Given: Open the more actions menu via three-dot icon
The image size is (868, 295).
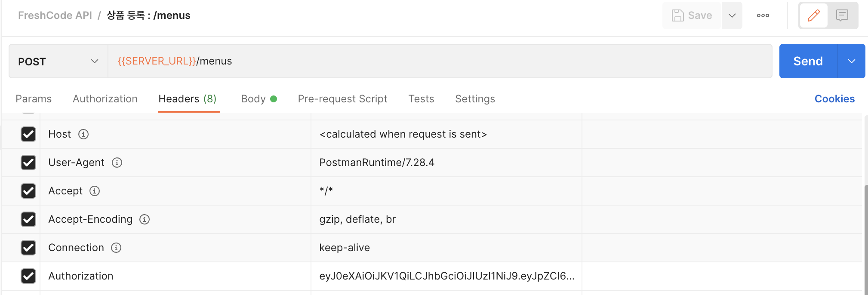Looking at the screenshot, I should pyautogui.click(x=763, y=15).
